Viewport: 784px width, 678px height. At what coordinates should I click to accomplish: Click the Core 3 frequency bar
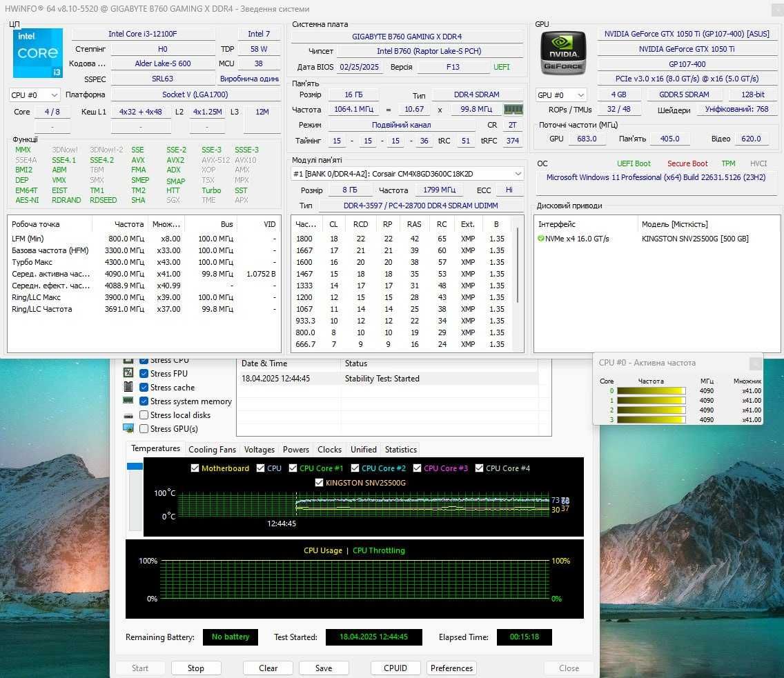(651, 419)
